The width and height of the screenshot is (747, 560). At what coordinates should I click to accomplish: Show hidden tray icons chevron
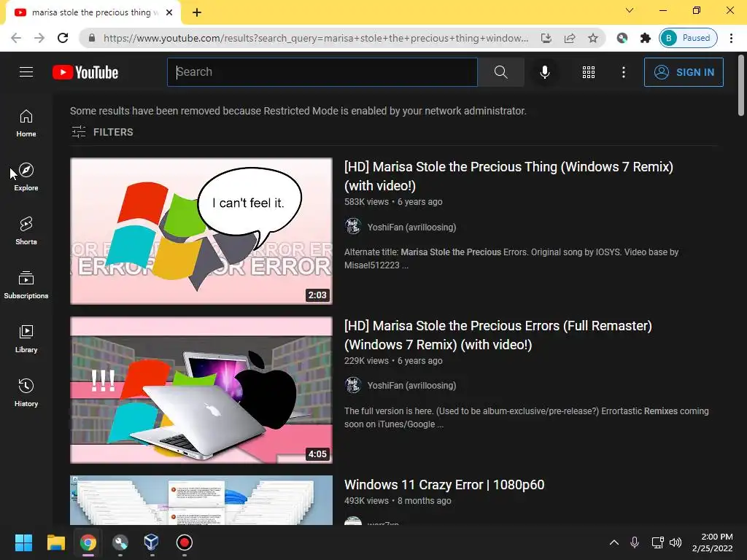(x=614, y=542)
